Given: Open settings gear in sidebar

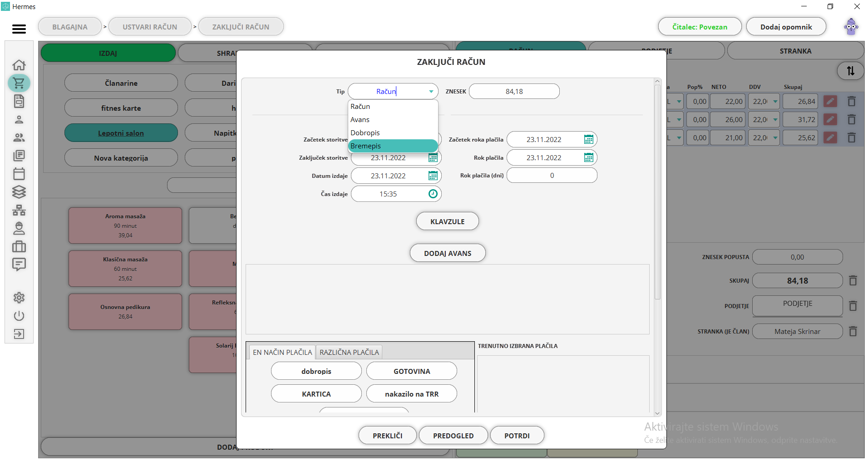Looking at the screenshot, I should pyautogui.click(x=19, y=298).
